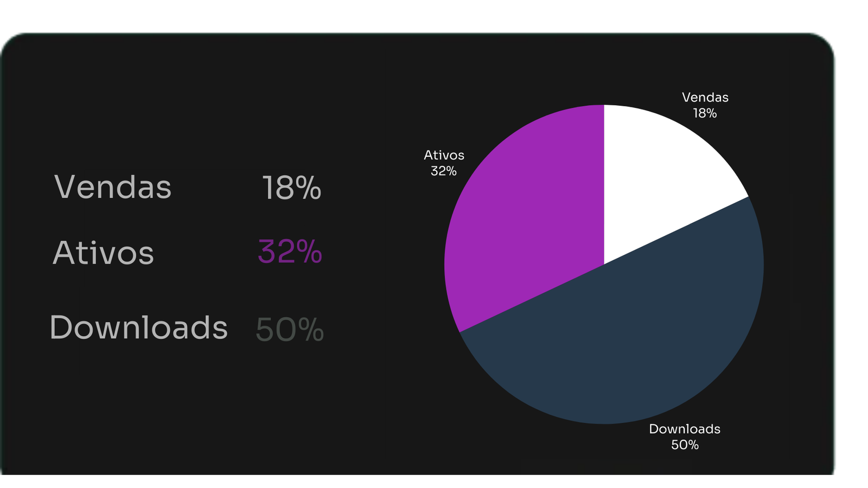Image resolution: width=868 pixels, height=488 pixels.
Task: Click the letter A of the list Ativos
Action: click(x=64, y=253)
